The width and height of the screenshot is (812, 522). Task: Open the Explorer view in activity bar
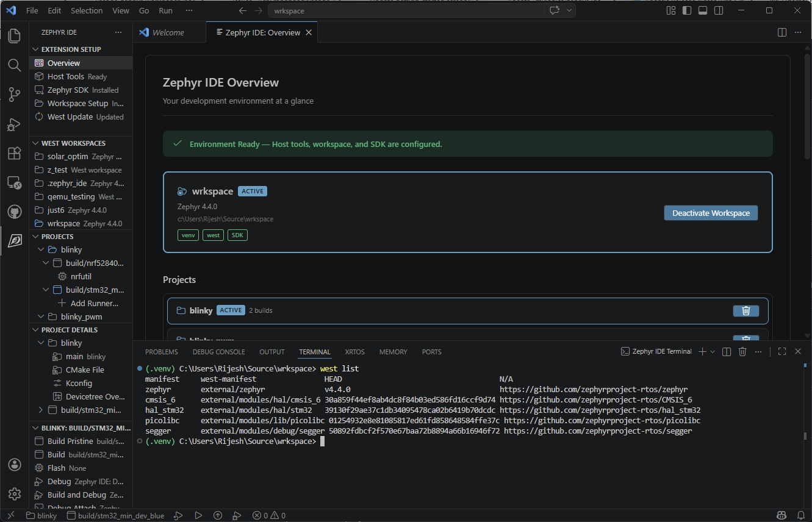coord(14,36)
